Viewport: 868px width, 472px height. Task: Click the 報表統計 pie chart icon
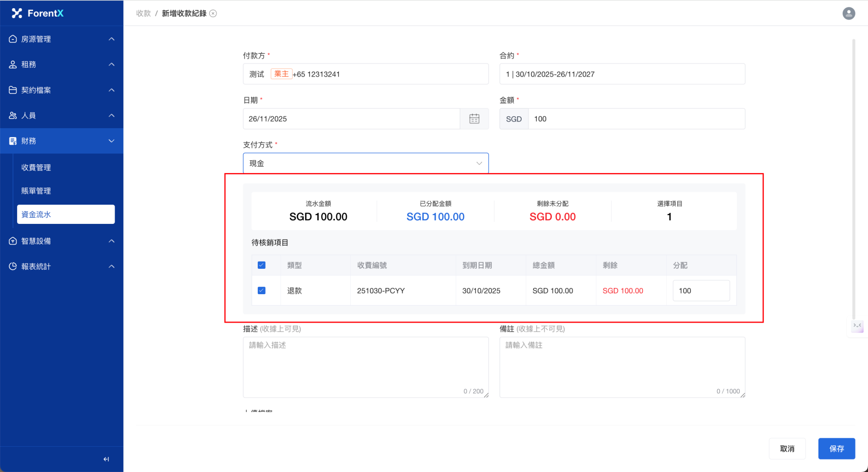[13, 267]
